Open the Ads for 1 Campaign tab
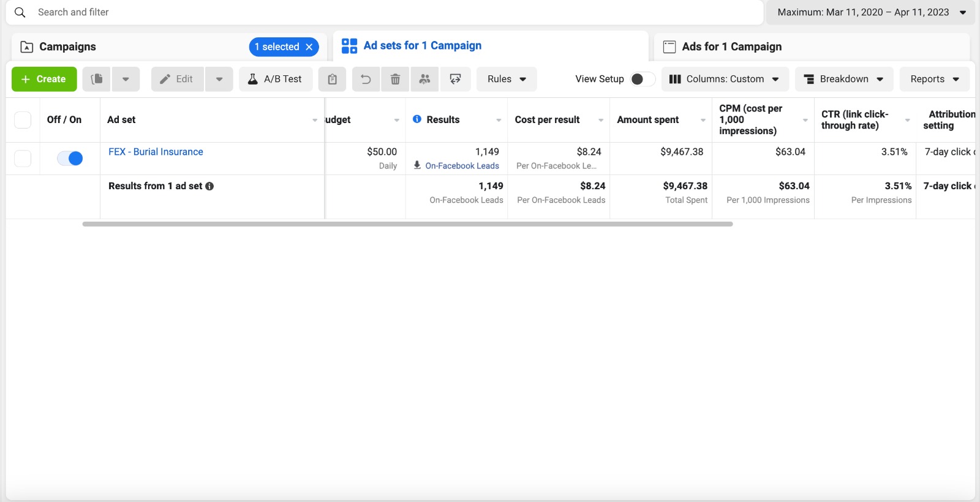This screenshot has height=502, width=980. (731, 47)
